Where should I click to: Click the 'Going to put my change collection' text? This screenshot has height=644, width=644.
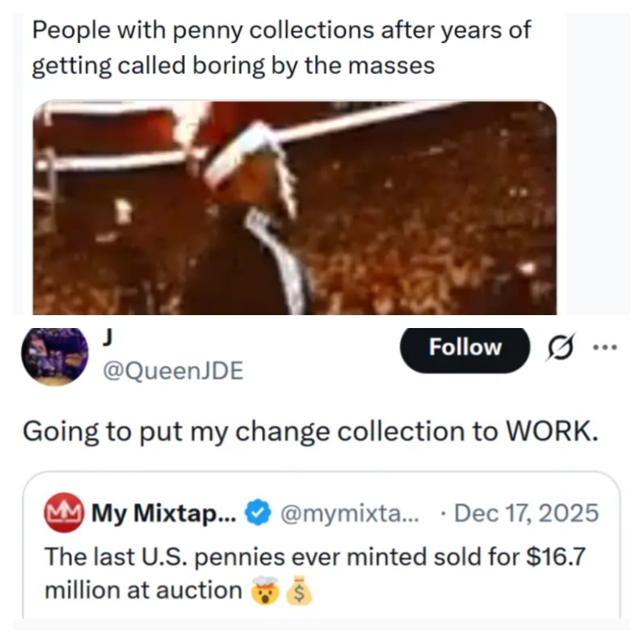(x=310, y=432)
